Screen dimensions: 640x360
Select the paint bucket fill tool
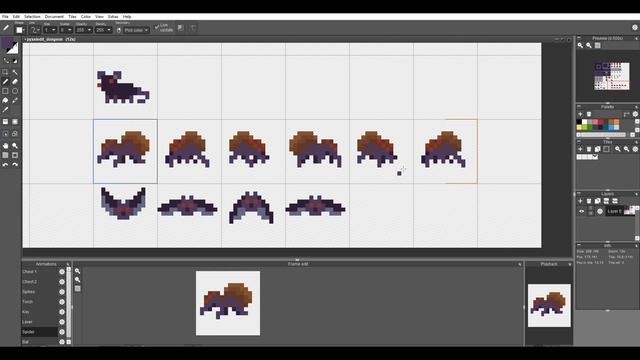coord(5,100)
